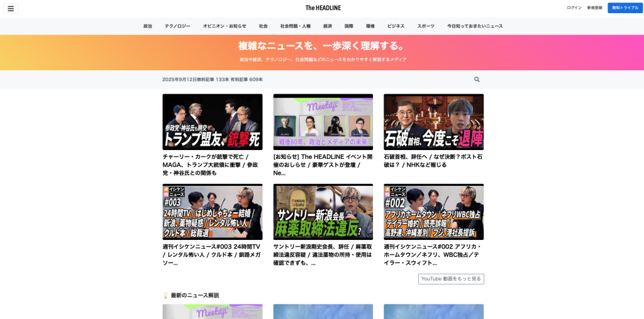Open the Meetup 戦後80年 event thumbnail

pyautogui.click(x=323, y=122)
